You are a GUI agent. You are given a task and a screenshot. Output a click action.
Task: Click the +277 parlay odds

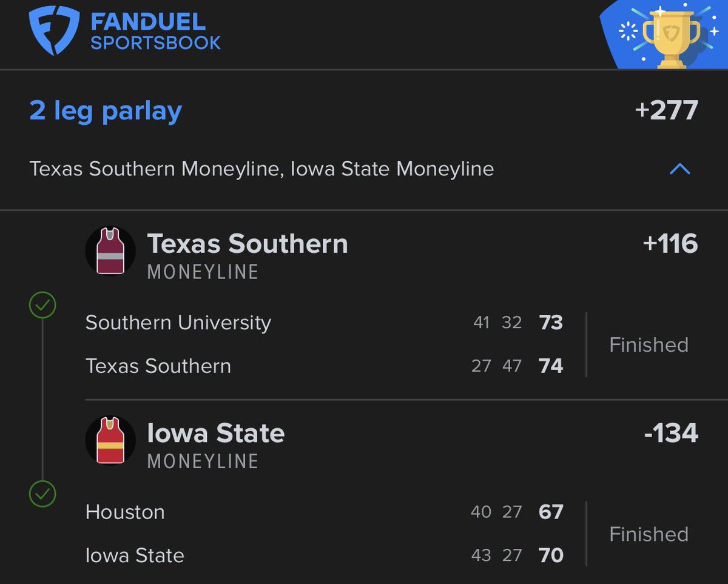pos(666,111)
